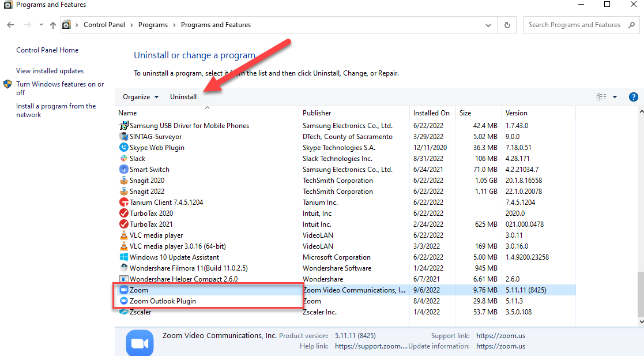Click the Wondershare Filmora 11 icon
Screen dimensions: 644x356
(123, 268)
